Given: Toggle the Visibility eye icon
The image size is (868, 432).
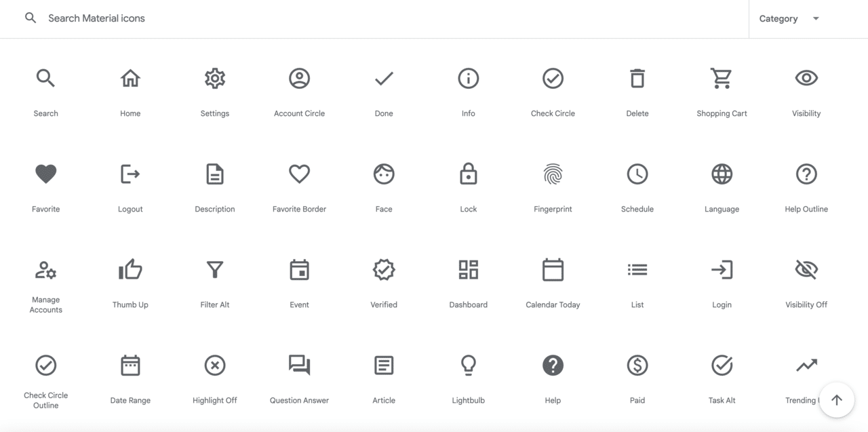Looking at the screenshot, I should click(x=806, y=78).
